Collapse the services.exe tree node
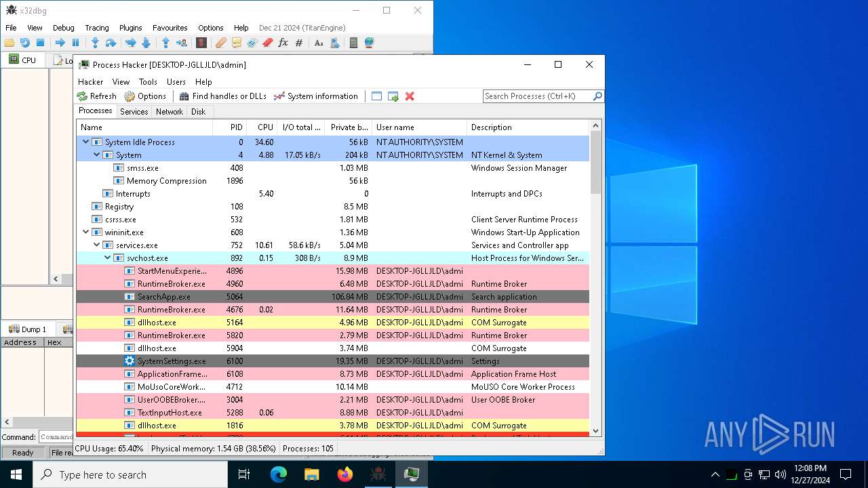The height and width of the screenshot is (488, 868). tap(96, 245)
